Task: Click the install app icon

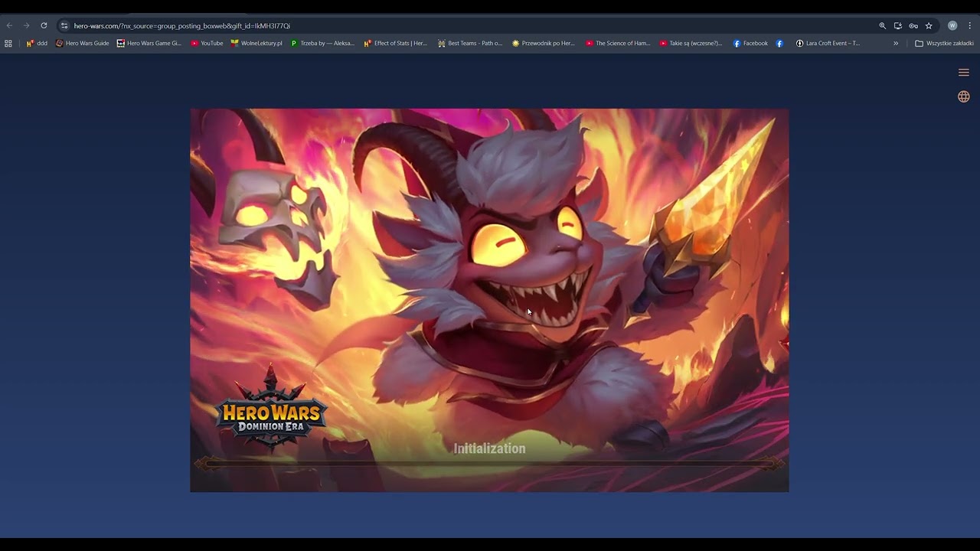Action: click(x=897, y=25)
